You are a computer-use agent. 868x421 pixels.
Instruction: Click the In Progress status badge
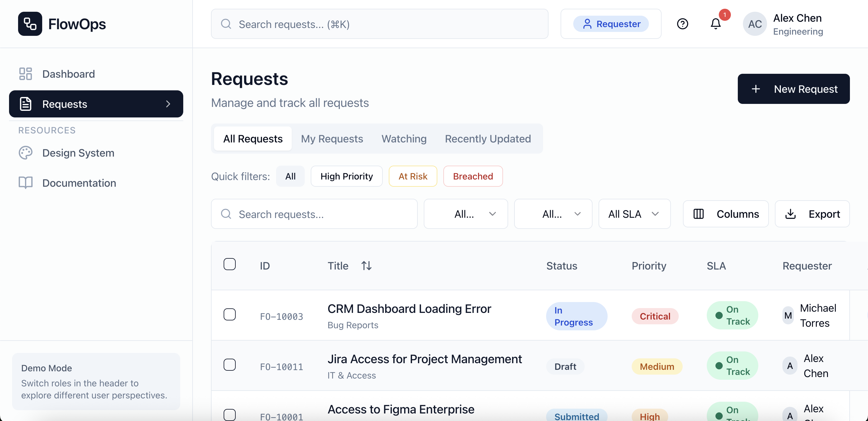(x=577, y=316)
